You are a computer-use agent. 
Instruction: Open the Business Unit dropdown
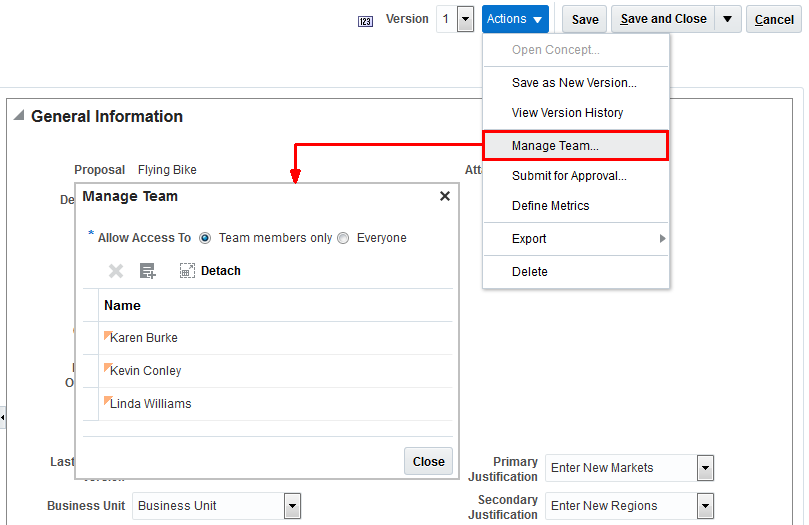point(292,506)
